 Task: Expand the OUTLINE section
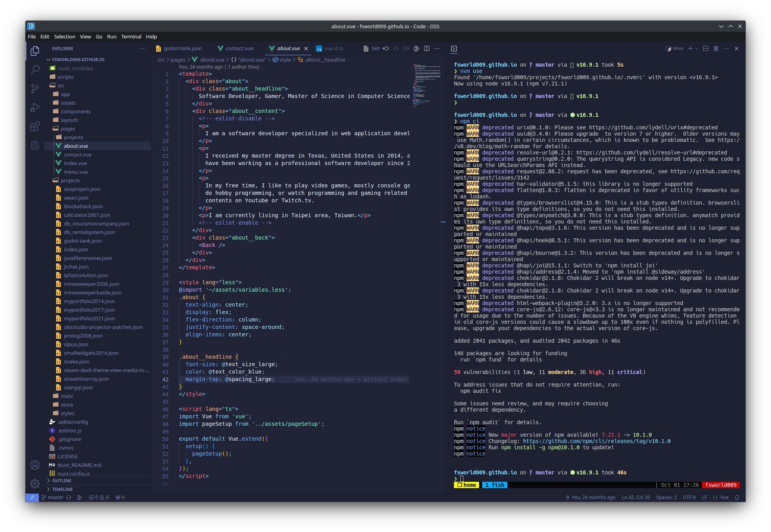[62, 481]
